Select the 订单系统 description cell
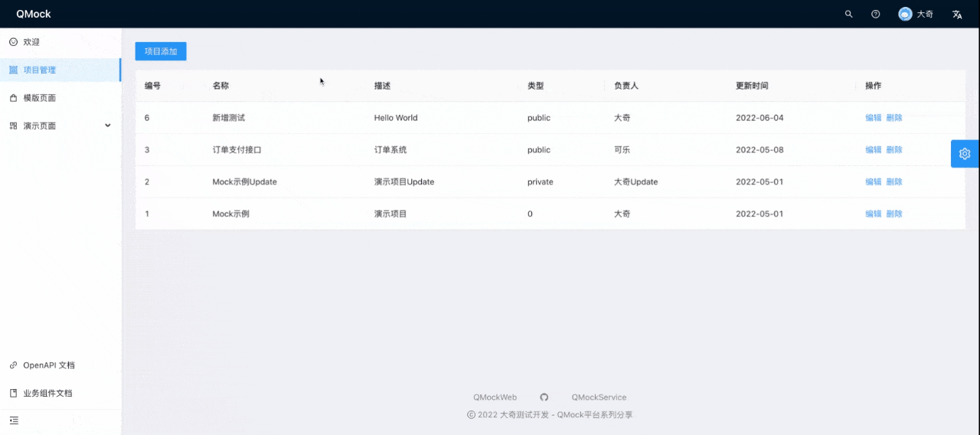Image resolution: width=980 pixels, height=435 pixels. pyautogui.click(x=390, y=150)
